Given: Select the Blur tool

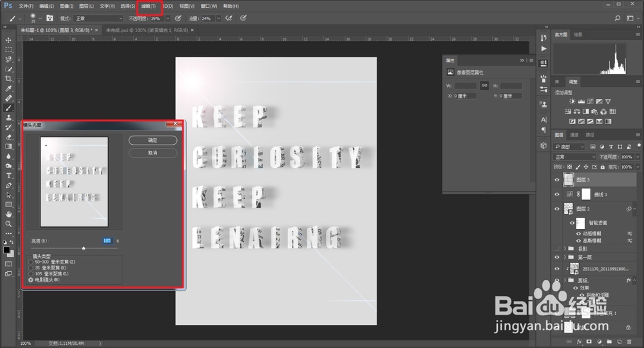Looking at the screenshot, I should (x=8, y=156).
